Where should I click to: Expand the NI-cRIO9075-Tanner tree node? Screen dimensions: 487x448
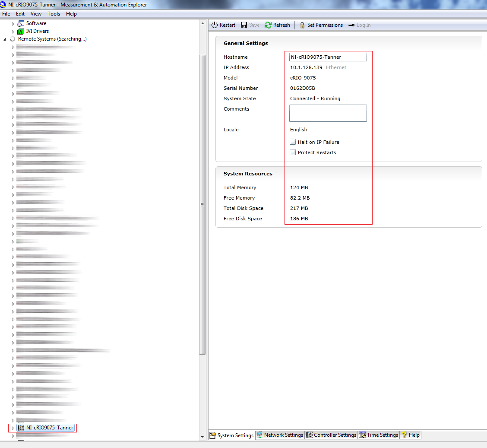click(x=13, y=428)
